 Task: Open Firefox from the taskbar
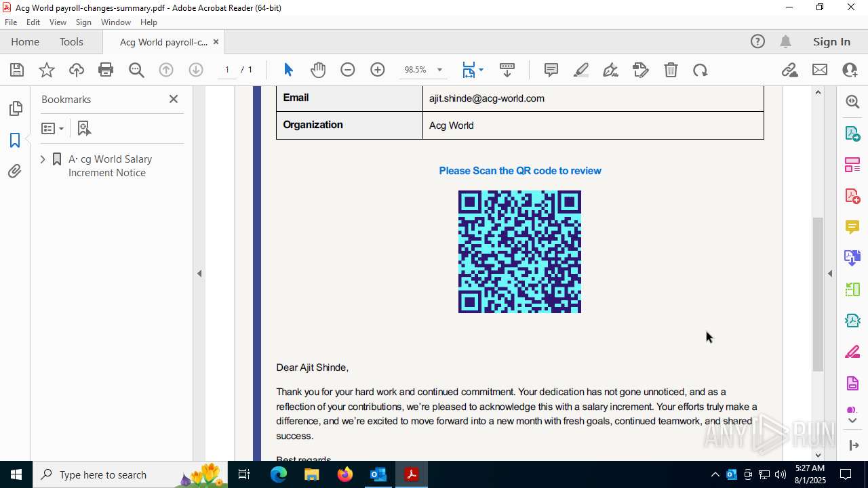pos(345,474)
